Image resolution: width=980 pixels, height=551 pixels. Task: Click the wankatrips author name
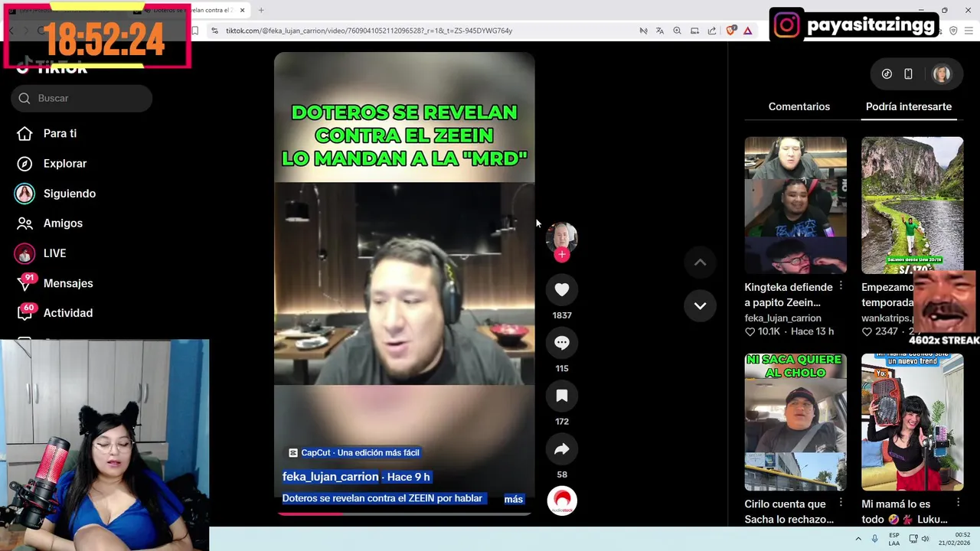point(887,318)
